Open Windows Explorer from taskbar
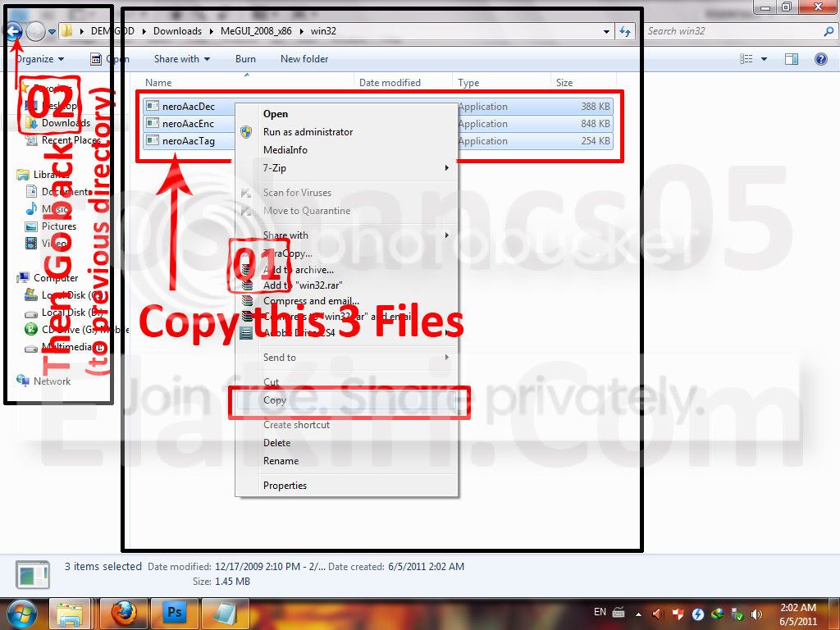The image size is (840, 630). coord(70,614)
